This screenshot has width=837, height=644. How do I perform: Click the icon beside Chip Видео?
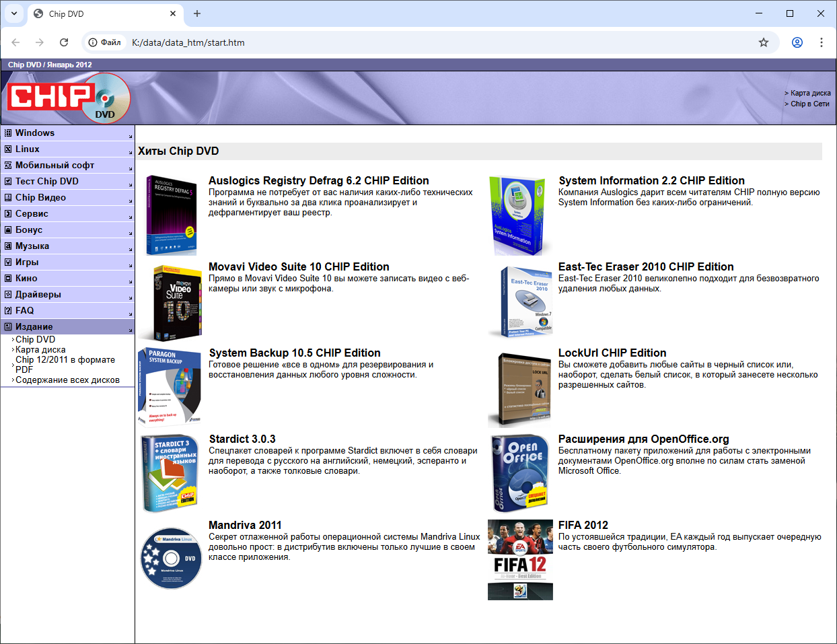tap(8, 198)
